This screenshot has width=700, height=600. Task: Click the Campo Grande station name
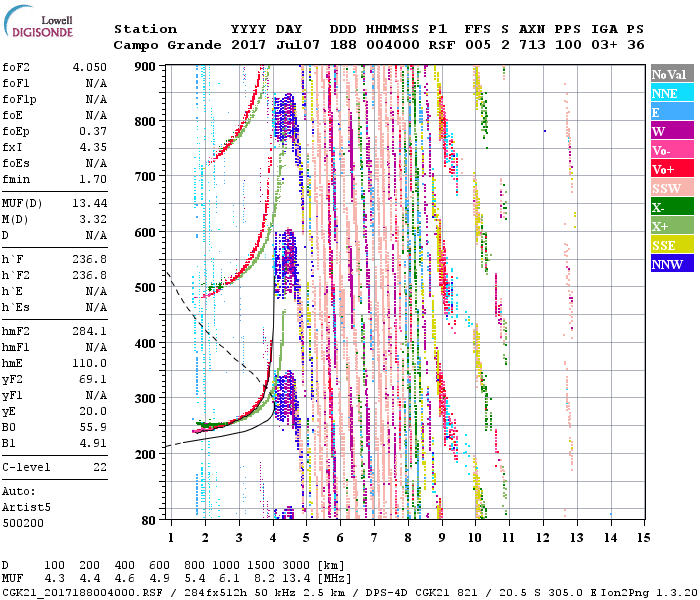click(x=164, y=45)
